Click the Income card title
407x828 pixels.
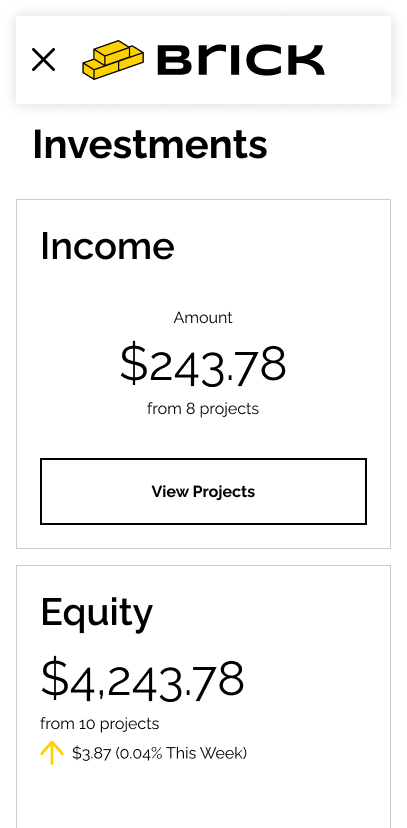[x=107, y=246]
